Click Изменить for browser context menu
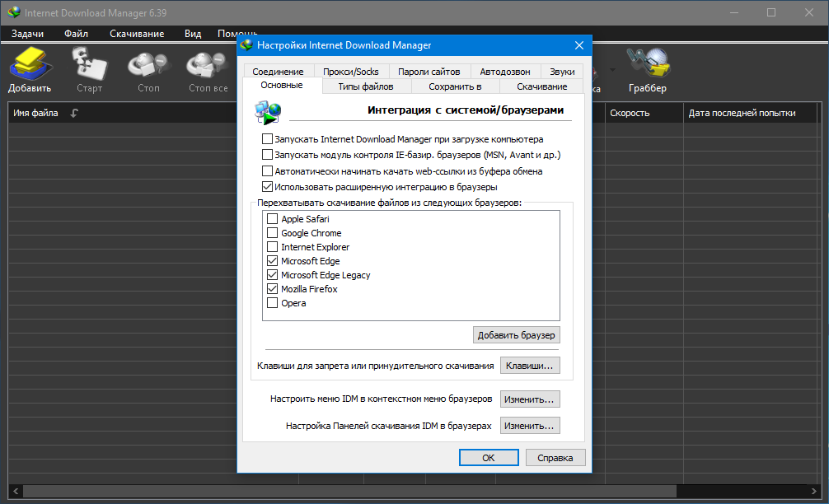829x504 pixels. pos(529,399)
